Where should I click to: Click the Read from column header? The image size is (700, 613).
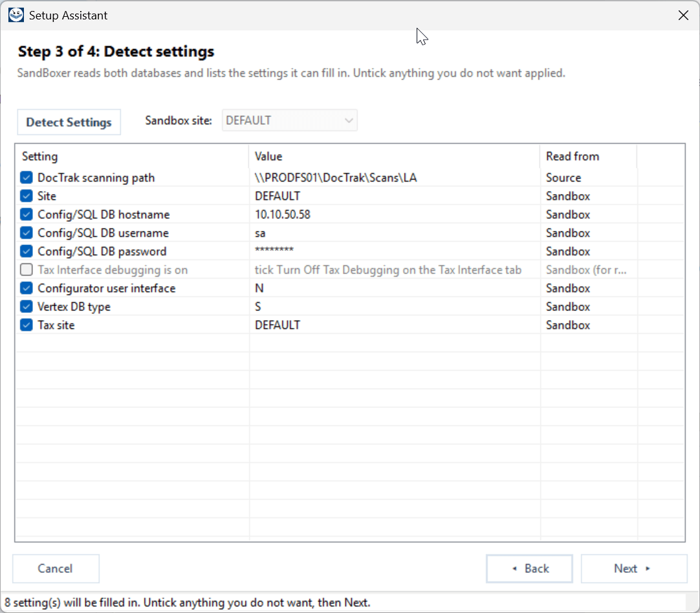click(589, 156)
